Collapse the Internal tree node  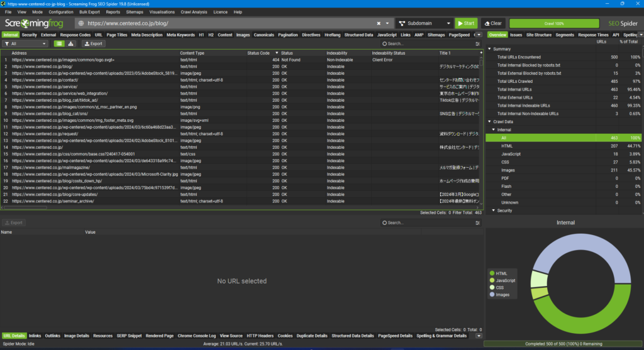(x=493, y=129)
